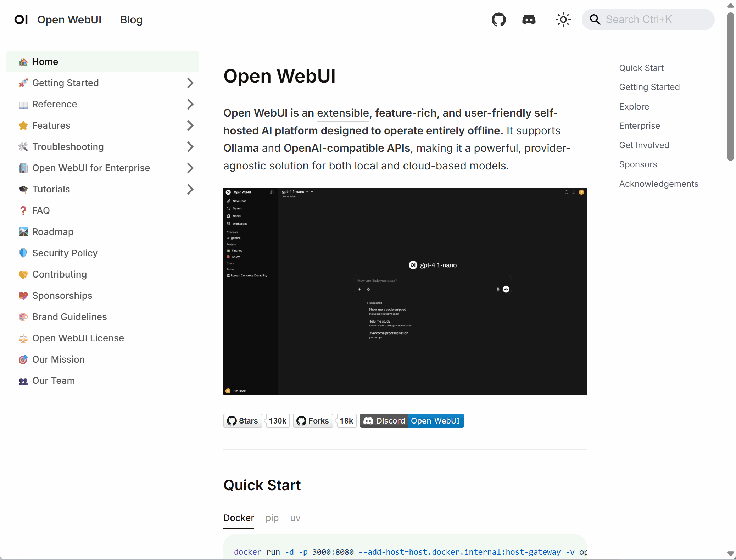
Task: Click the Discord icon in top navbar
Action: [x=529, y=19]
